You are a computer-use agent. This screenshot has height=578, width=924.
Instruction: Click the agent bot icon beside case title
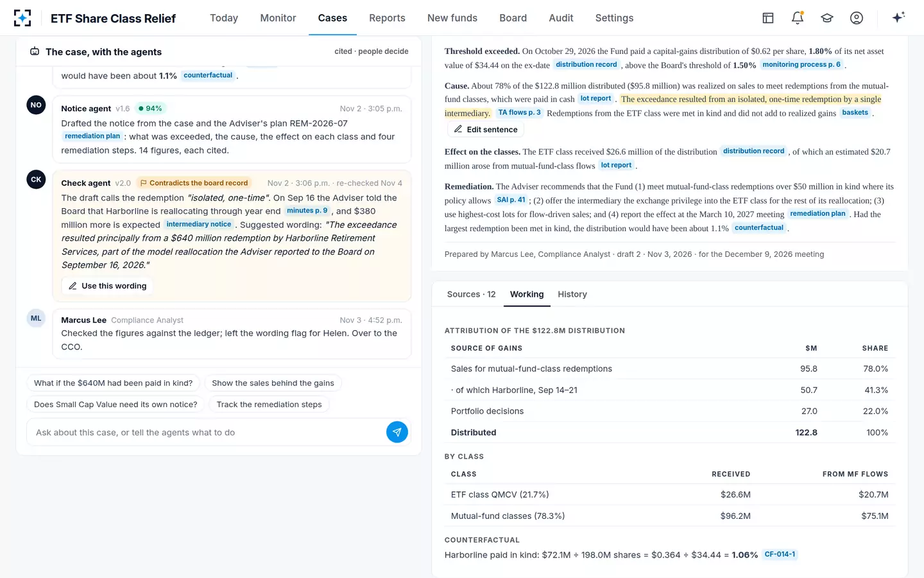35,51
